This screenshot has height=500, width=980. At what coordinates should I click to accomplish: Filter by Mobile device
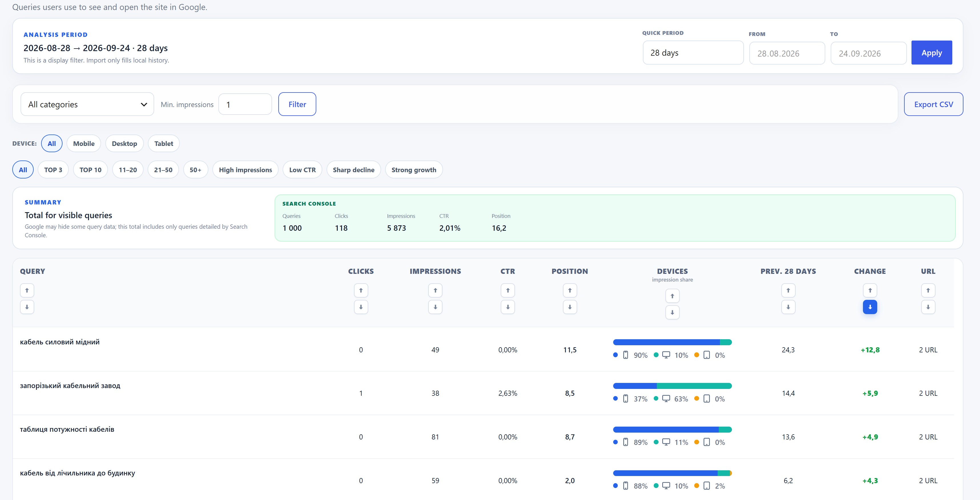coord(84,143)
